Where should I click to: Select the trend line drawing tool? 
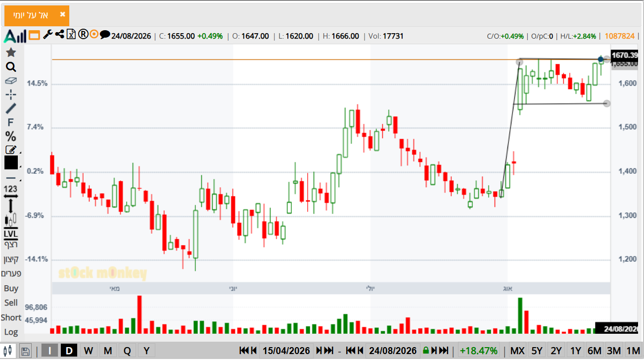point(11,108)
